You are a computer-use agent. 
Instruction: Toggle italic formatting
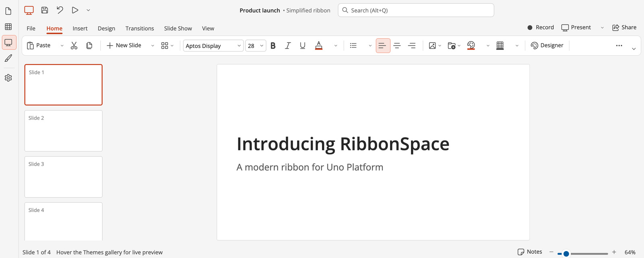[x=288, y=46]
